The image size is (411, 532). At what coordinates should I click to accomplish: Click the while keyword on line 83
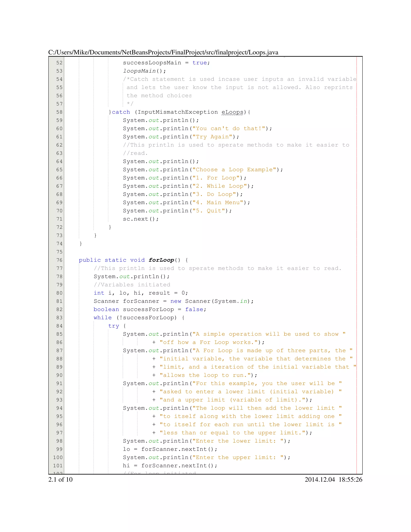click(x=103, y=318)
